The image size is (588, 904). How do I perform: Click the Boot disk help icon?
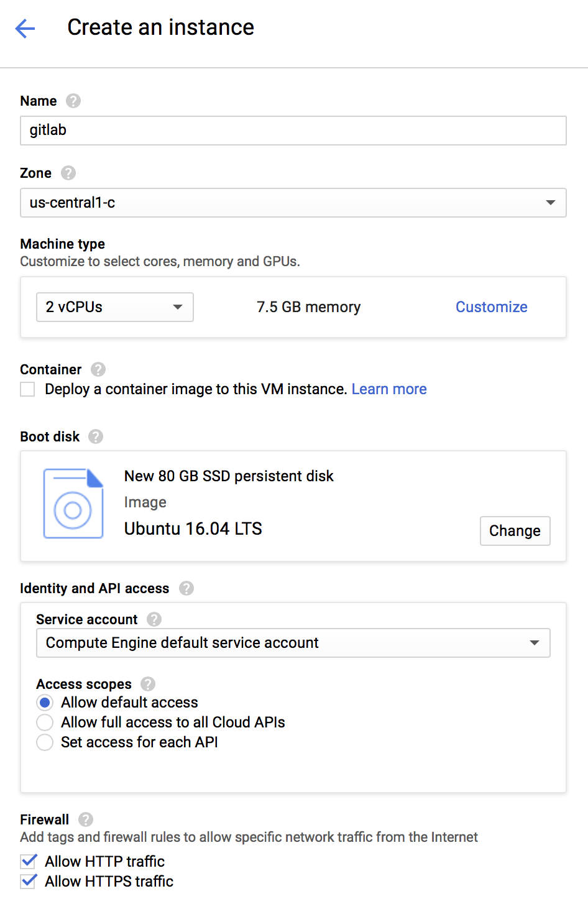96,436
